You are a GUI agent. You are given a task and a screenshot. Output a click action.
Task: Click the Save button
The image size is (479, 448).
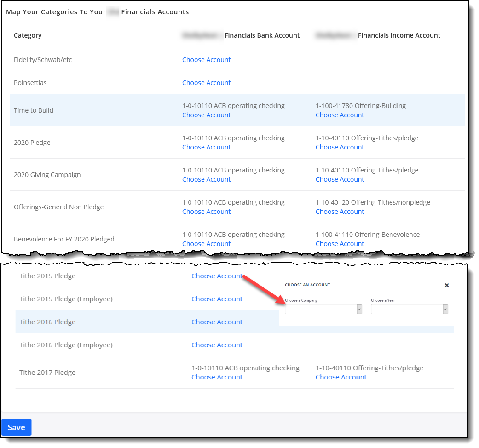point(17,427)
